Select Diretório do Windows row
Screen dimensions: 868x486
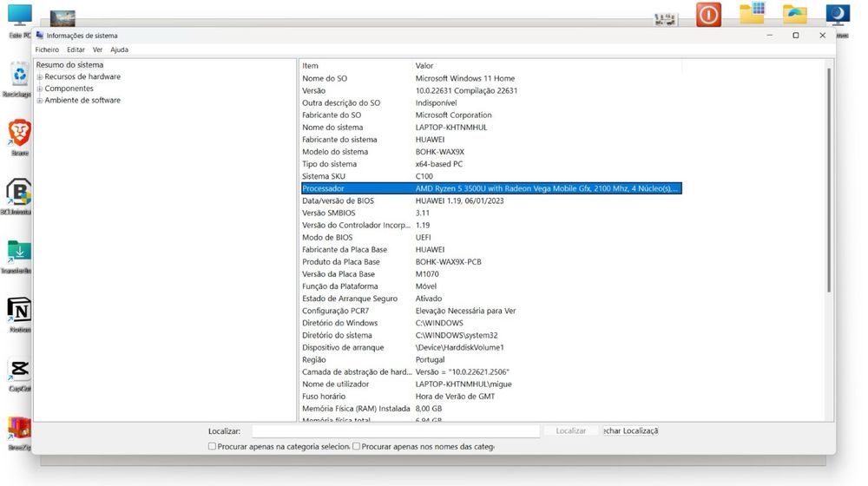coord(491,323)
